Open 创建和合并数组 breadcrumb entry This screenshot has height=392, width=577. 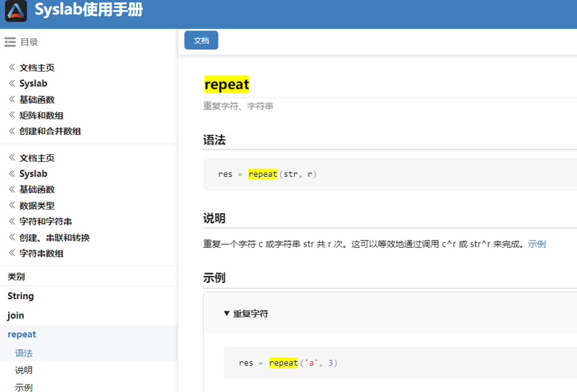50,132
